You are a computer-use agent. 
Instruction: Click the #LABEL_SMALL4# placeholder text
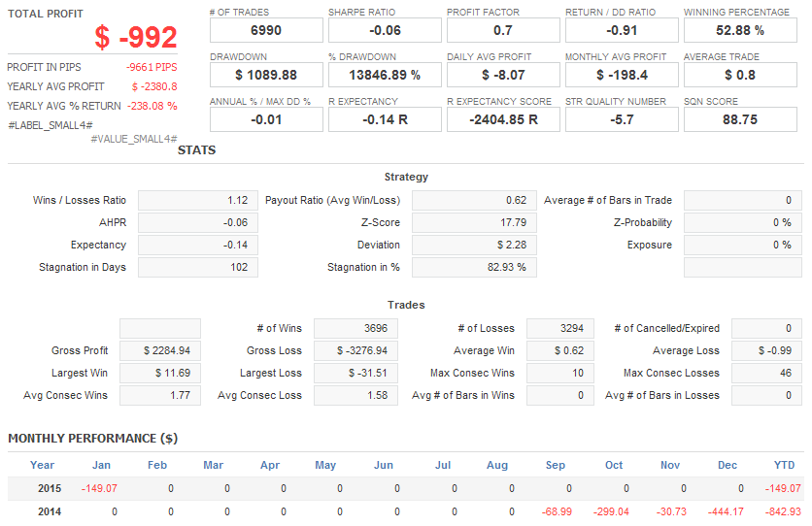(51, 125)
